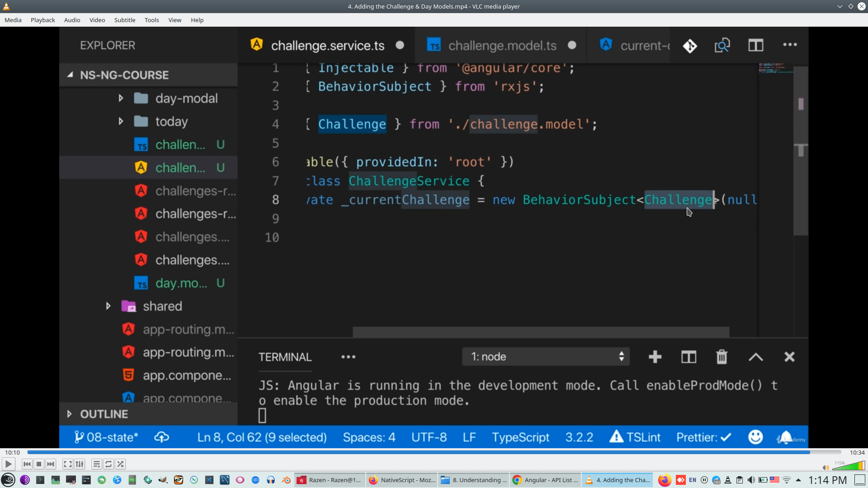Click the volume speaker mute icon
Image resolution: width=868 pixels, height=488 pixels.
pyautogui.click(x=826, y=467)
